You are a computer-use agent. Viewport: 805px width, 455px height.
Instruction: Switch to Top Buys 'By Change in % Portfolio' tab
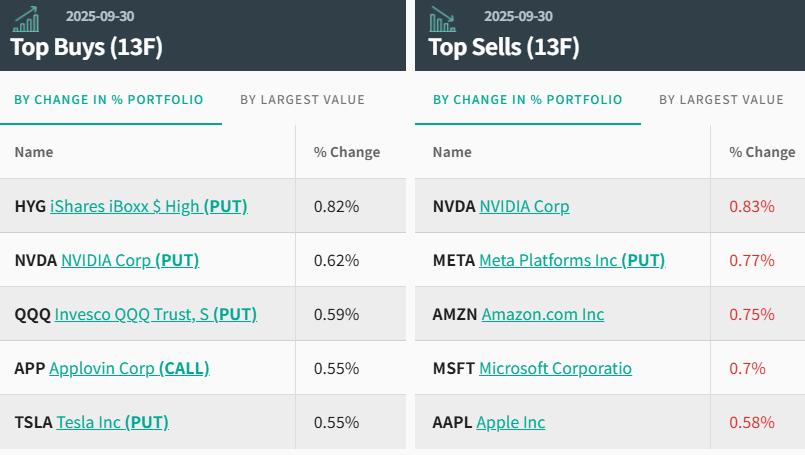pos(109,100)
